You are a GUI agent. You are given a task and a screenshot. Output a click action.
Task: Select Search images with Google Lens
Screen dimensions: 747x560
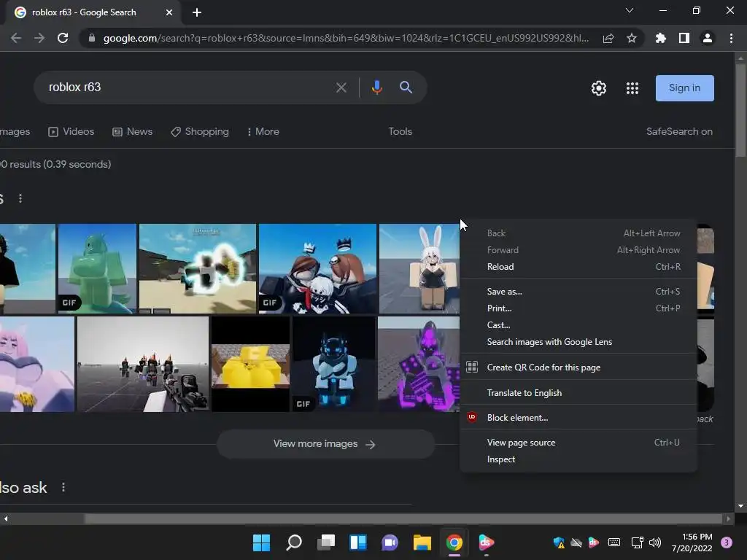(578, 342)
